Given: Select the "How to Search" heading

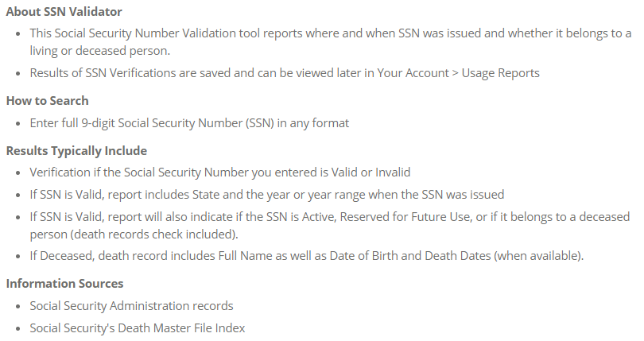Looking at the screenshot, I should (x=47, y=101).
